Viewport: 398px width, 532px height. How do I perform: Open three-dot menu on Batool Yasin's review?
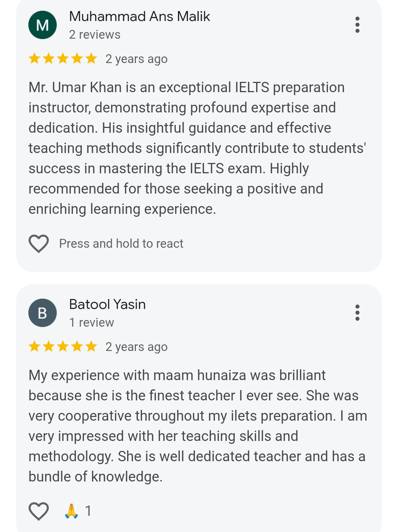coord(357,313)
